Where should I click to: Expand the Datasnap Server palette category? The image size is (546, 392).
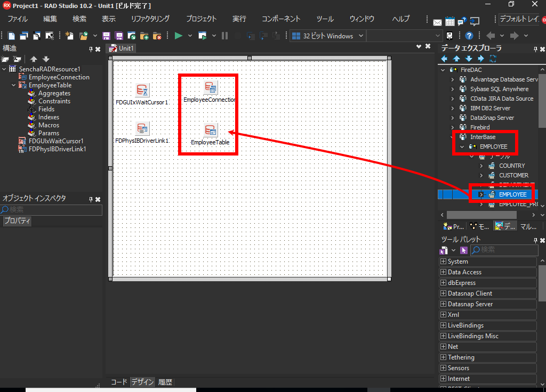(443, 304)
